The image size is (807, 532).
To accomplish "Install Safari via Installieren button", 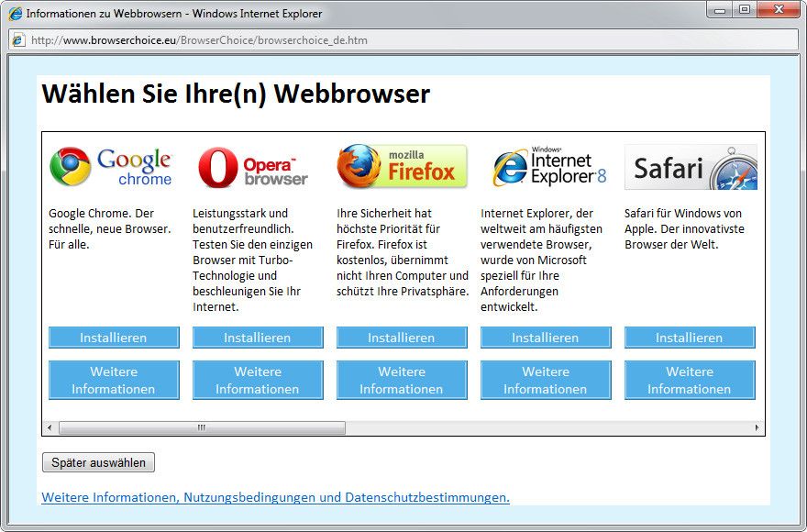I will point(690,338).
